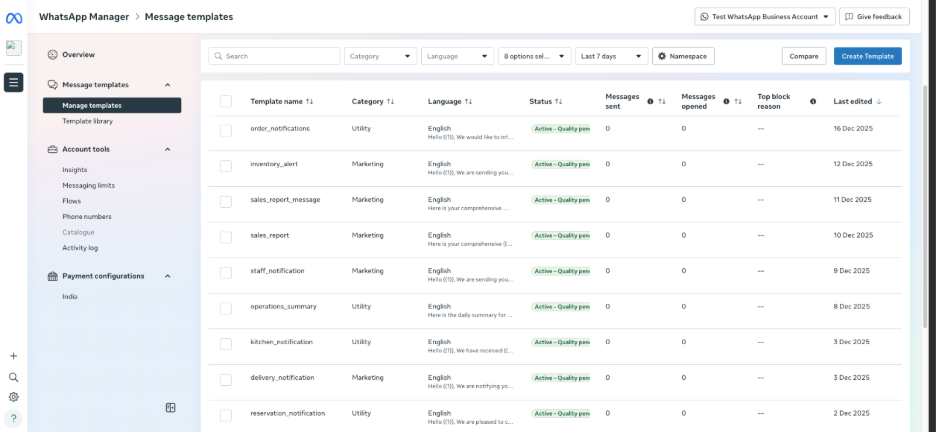Click WhatsApp Manager breadcrumb link
Viewport: 936px width, 432px height.
tap(84, 17)
